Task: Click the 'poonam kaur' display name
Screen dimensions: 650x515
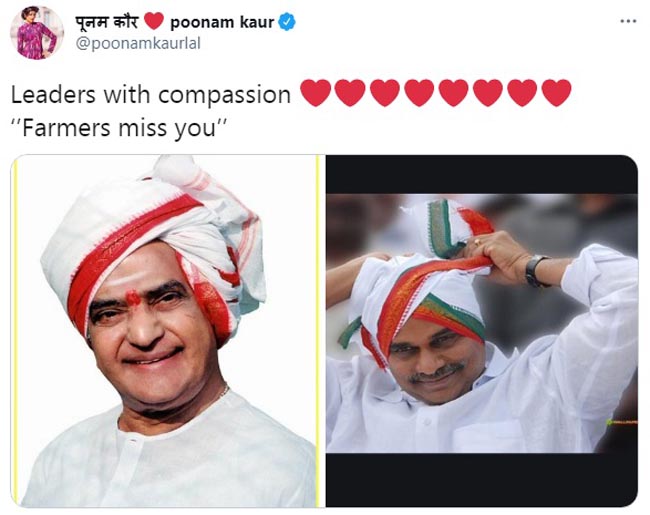Action: [222, 22]
